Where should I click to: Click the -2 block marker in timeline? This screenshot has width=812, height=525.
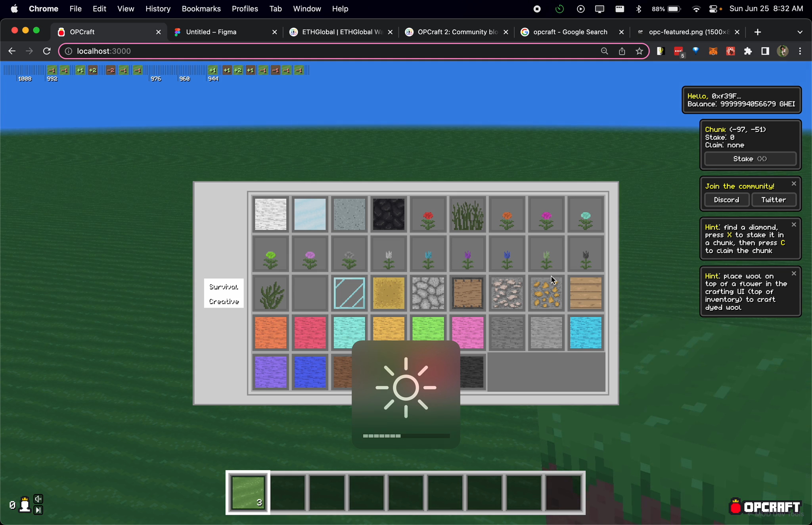pyautogui.click(x=111, y=70)
